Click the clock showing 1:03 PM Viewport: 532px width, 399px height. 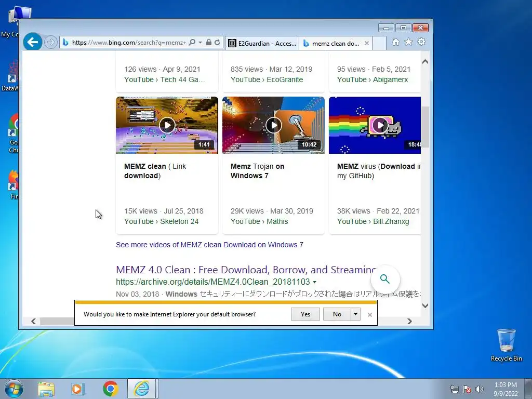pyautogui.click(x=506, y=389)
